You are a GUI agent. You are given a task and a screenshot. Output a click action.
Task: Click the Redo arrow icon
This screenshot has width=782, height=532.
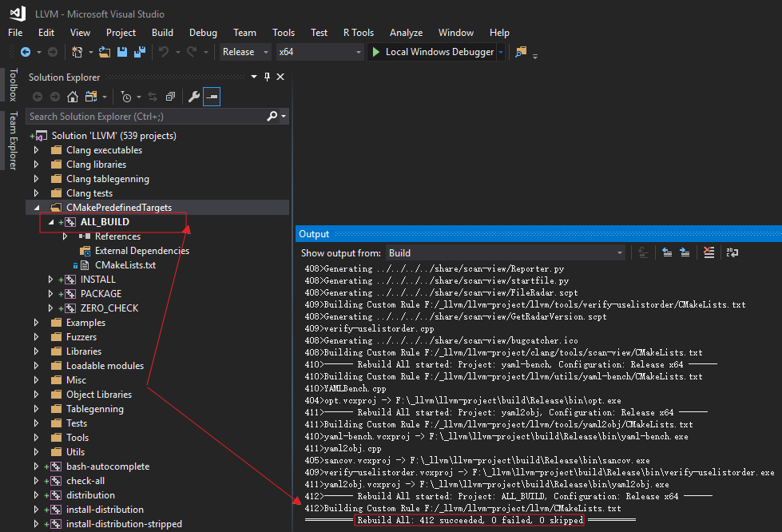[192, 52]
